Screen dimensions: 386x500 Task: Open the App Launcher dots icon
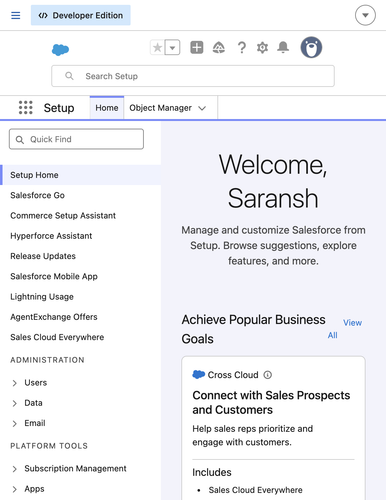tap(26, 108)
